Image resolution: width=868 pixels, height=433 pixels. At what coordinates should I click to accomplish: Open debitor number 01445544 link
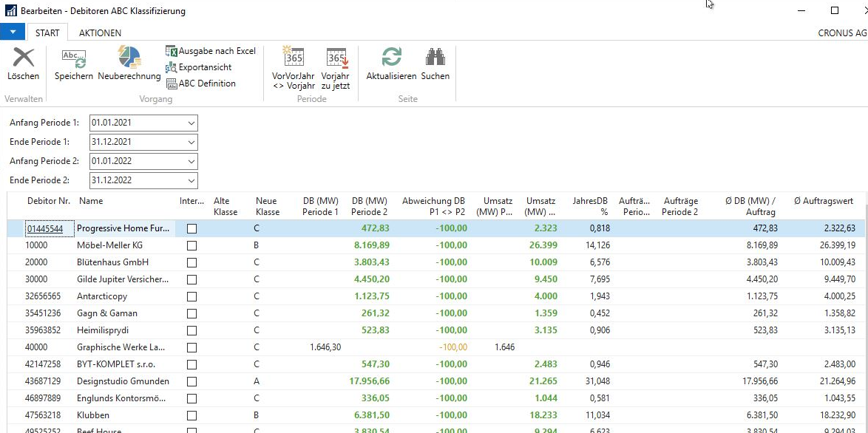coord(50,229)
